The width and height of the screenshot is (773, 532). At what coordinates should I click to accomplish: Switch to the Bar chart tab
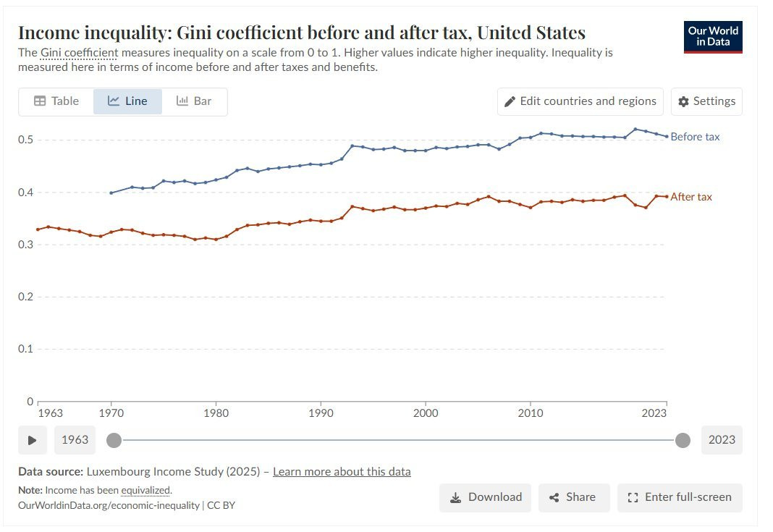coord(194,101)
